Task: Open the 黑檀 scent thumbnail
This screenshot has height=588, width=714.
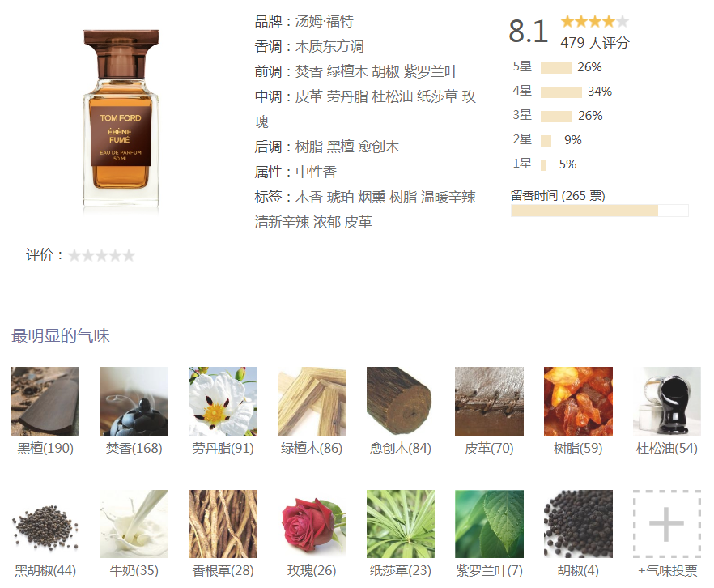Action: coord(45,401)
